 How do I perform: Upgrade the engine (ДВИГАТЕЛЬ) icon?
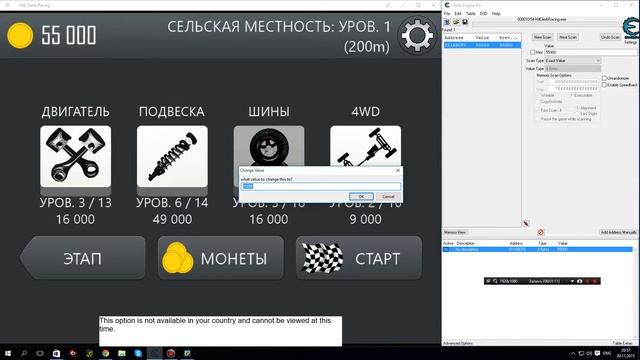pyautogui.click(x=76, y=156)
